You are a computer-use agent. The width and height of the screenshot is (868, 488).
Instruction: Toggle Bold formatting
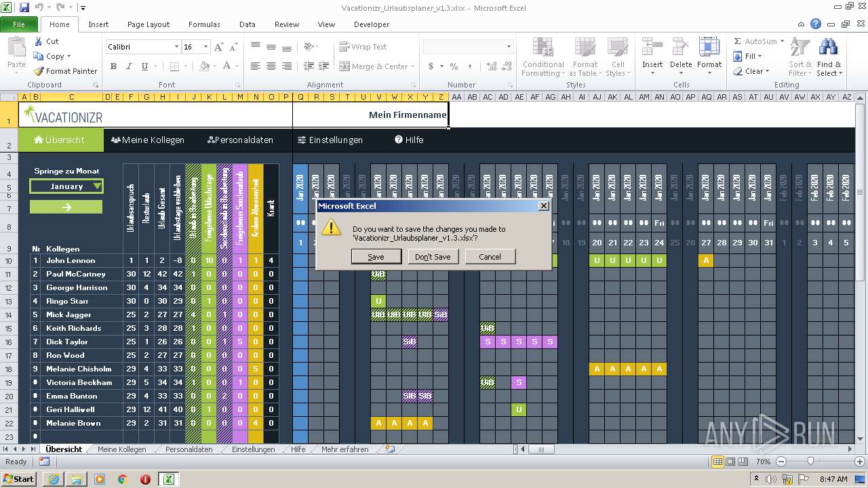pyautogui.click(x=113, y=66)
